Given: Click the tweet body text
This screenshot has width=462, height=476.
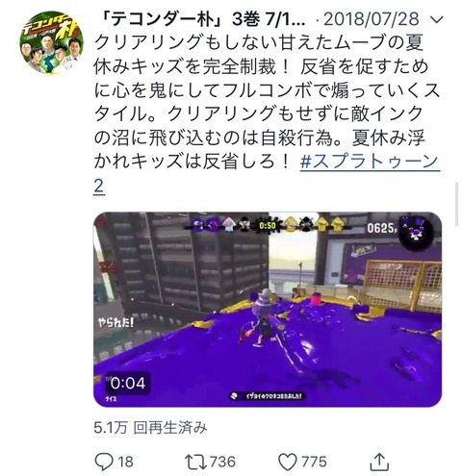Looking at the screenshot, I should click(x=267, y=103).
